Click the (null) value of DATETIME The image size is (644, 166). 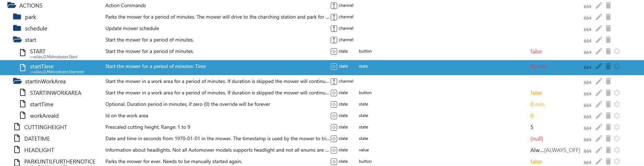point(536,139)
